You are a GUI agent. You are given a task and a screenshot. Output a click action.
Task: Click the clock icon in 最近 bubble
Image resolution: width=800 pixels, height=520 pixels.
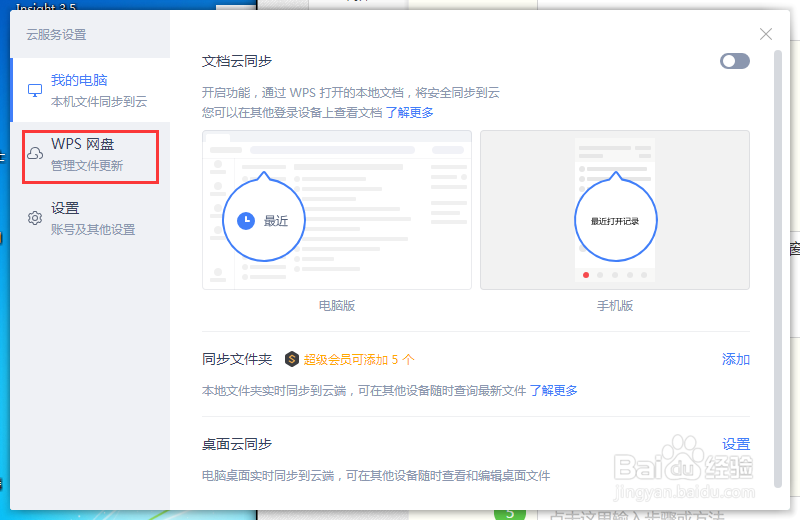[x=246, y=220]
